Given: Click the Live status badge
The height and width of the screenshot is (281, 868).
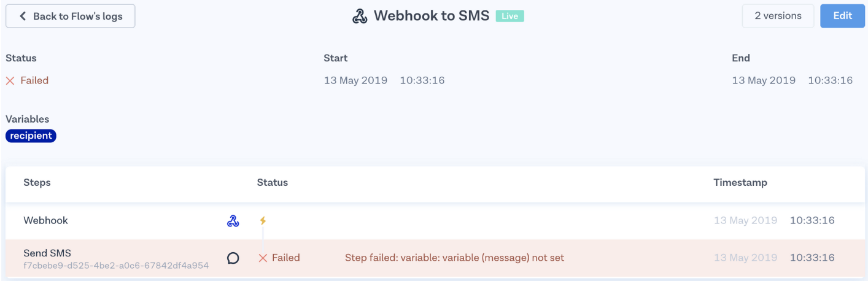Looking at the screenshot, I should (510, 17).
